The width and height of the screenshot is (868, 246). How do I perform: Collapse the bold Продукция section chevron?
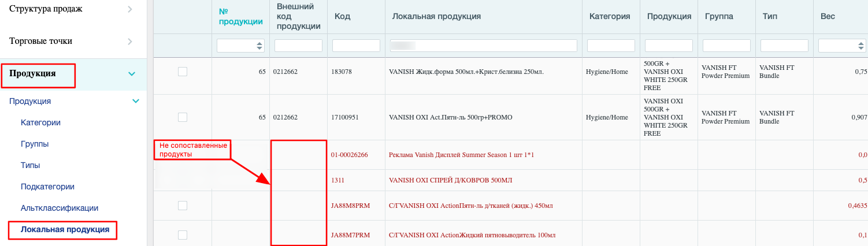tap(132, 74)
